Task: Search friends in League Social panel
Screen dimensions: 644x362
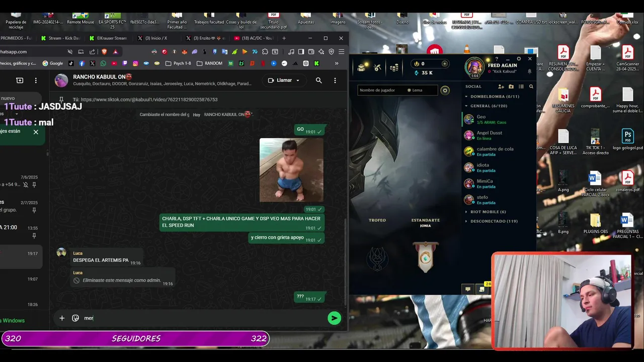Action: 531,86
